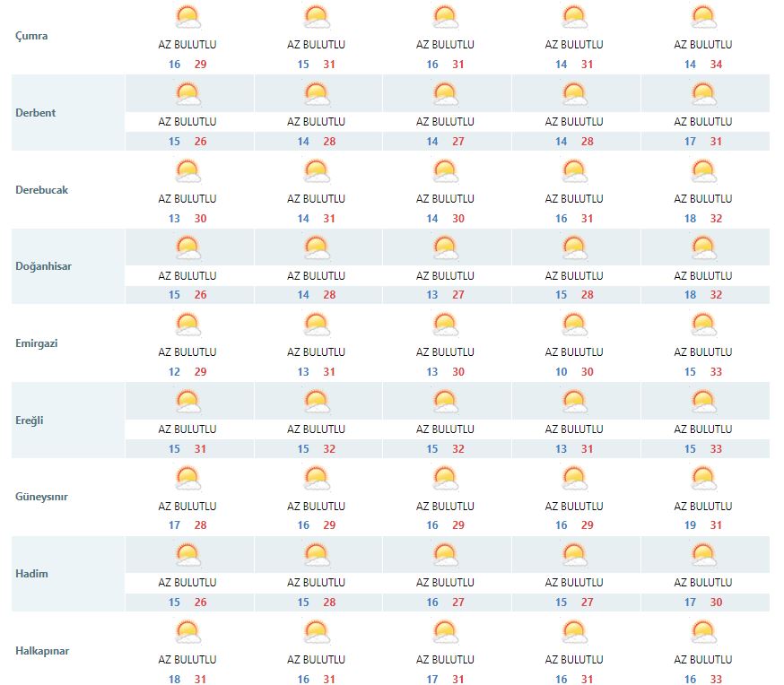The width and height of the screenshot is (784, 685).
Task: Click Ereğli's first-column weather icon
Action: point(187,402)
